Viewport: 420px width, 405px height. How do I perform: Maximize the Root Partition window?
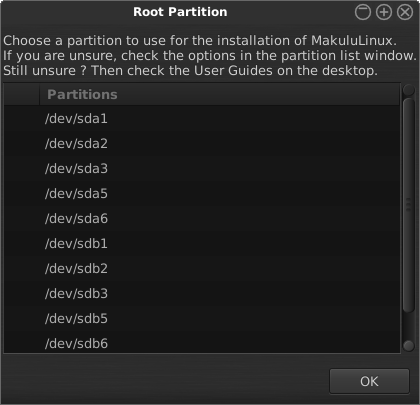coord(384,12)
